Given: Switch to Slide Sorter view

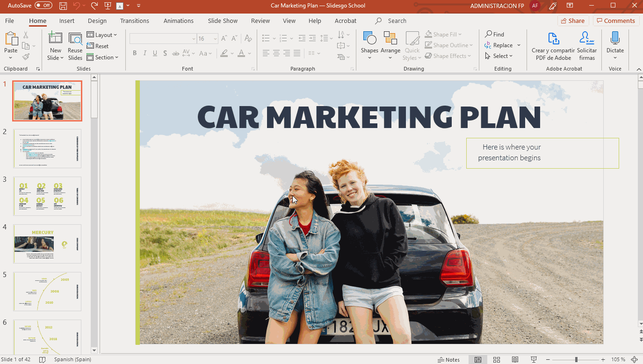Looking at the screenshot, I should pos(497,359).
